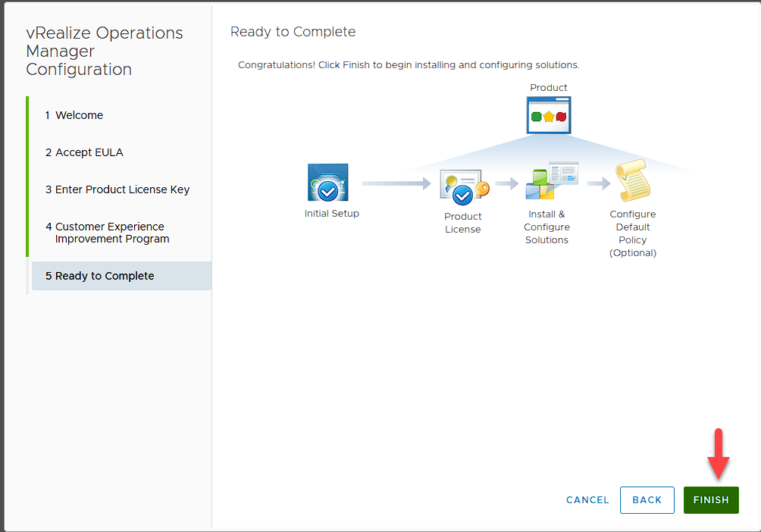The image size is (761, 532).
Task: Click the BACK button
Action: pos(647,500)
